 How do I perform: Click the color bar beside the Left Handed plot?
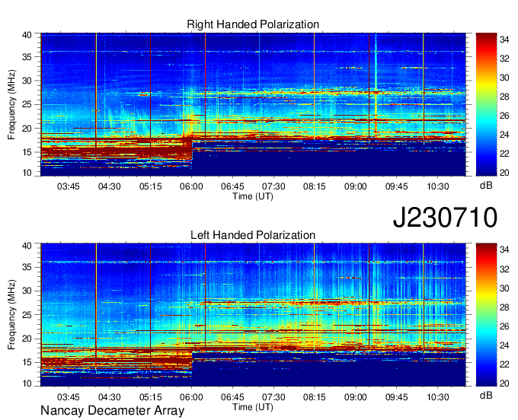pos(486,315)
